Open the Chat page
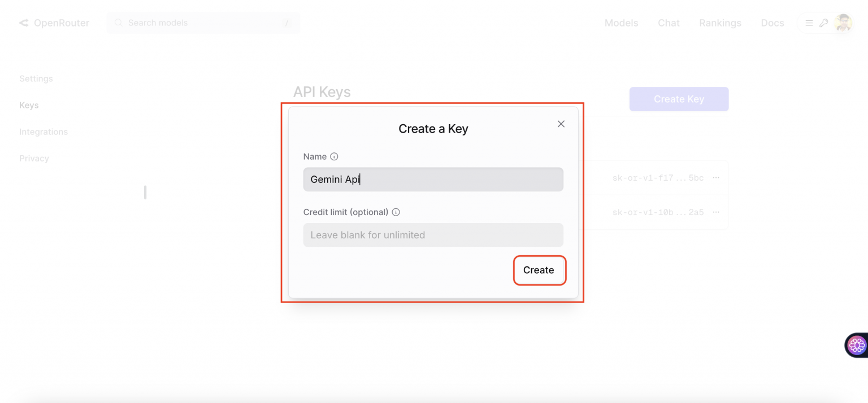This screenshot has height=403, width=868. pos(669,23)
